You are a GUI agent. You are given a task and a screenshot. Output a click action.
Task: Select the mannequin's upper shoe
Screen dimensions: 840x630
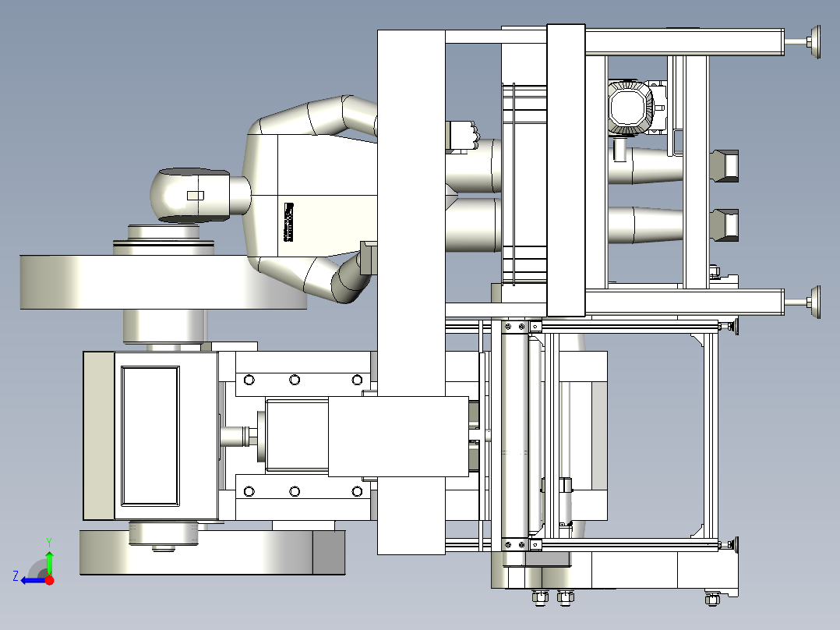pos(725,166)
